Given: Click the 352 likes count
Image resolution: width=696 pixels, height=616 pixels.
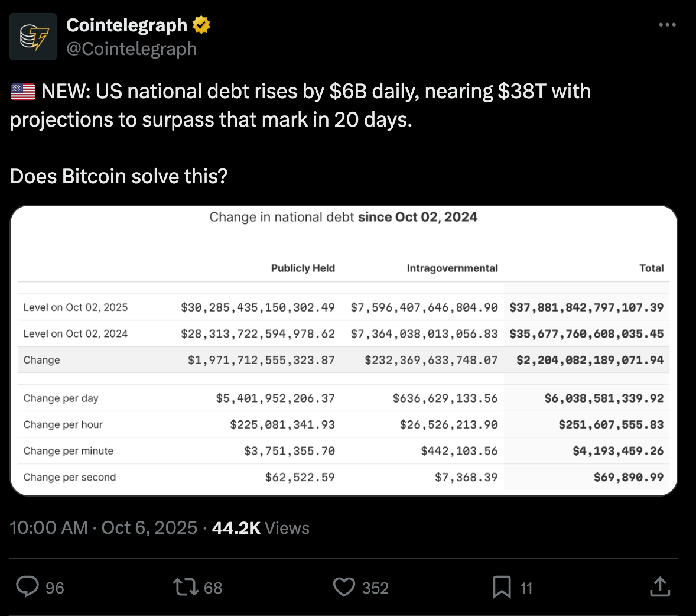Looking at the screenshot, I should (375, 588).
